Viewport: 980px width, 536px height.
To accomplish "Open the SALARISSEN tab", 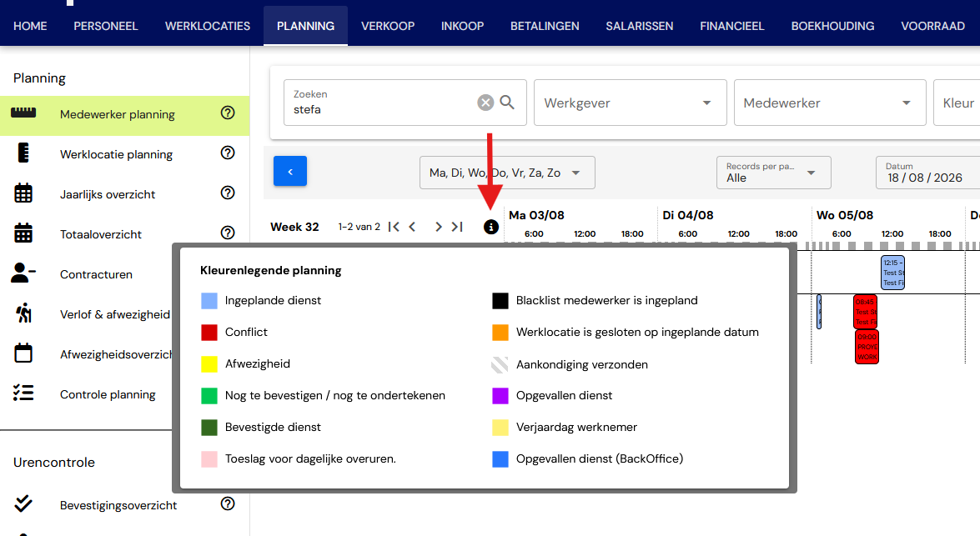I will (x=640, y=26).
